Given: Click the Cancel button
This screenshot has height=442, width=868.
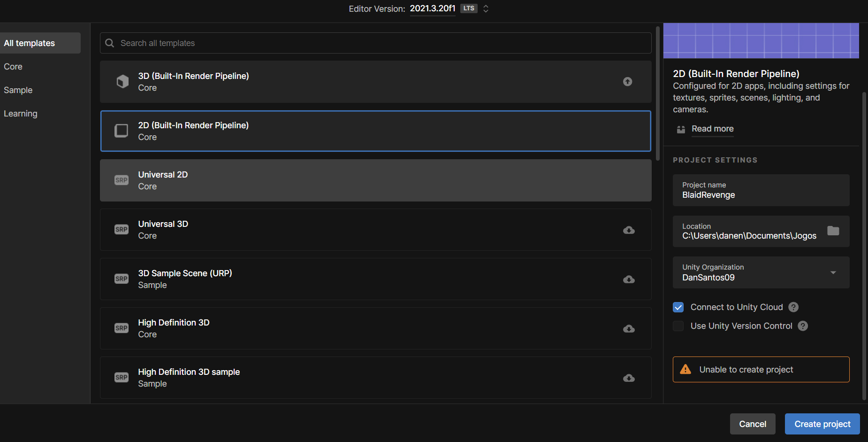Looking at the screenshot, I should click(x=753, y=424).
